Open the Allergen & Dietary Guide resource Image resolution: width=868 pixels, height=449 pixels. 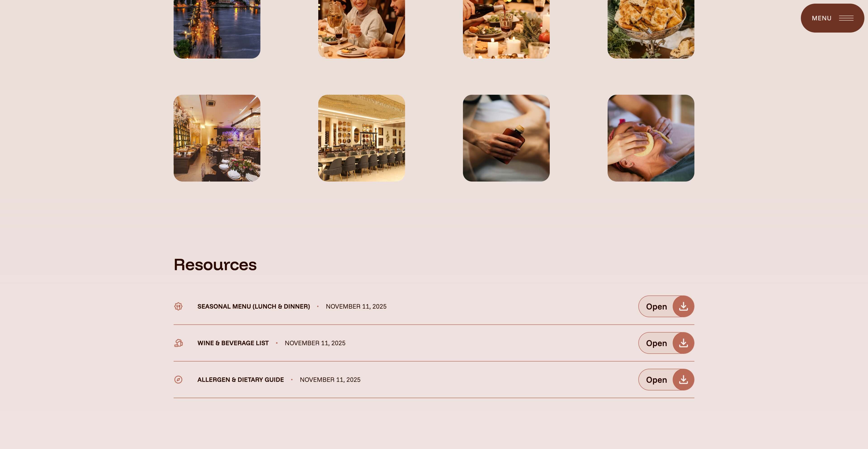click(666, 380)
